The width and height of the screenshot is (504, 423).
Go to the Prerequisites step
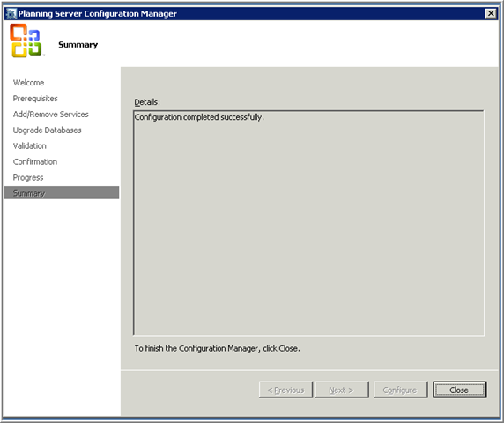pos(35,99)
